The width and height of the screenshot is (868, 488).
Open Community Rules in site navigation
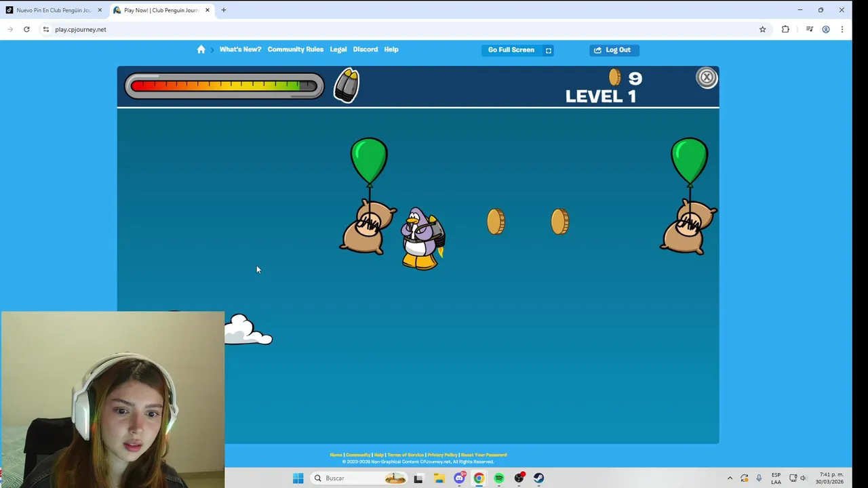tap(295, 49)
